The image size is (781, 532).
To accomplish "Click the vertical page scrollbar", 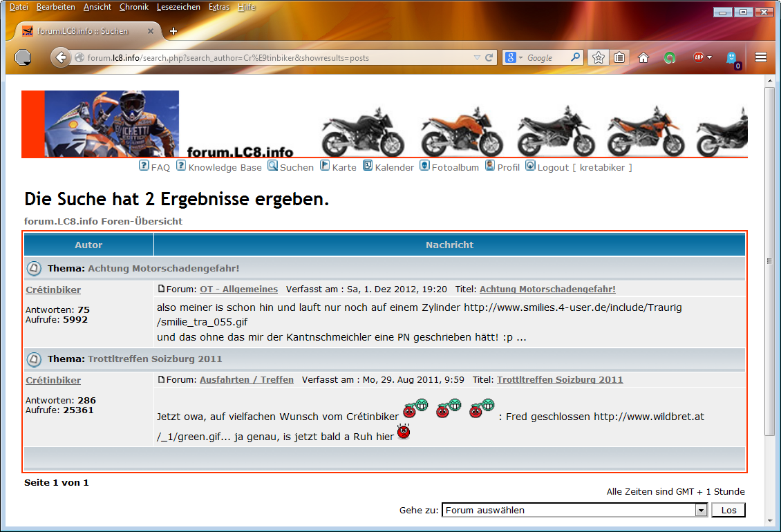I will (770, 261).
